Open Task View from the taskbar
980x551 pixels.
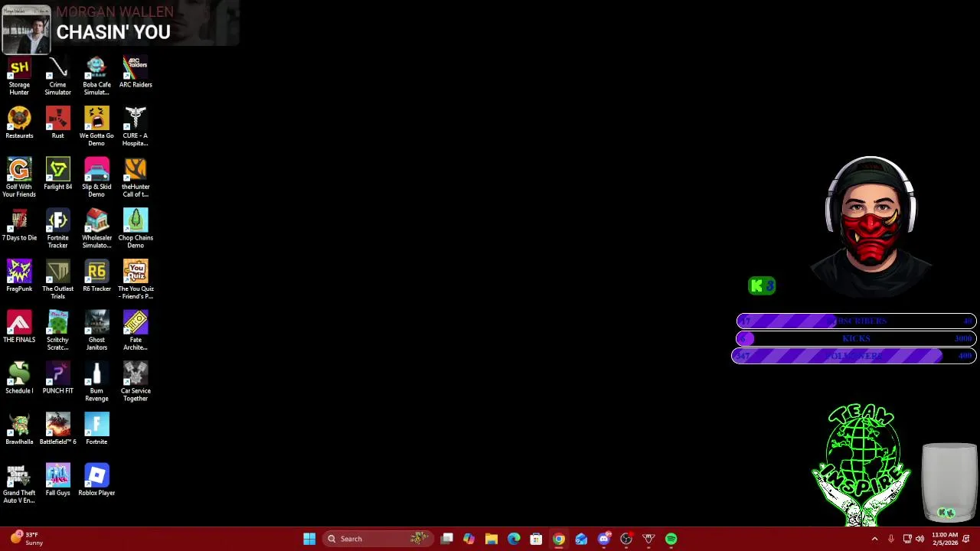point(447,539)
